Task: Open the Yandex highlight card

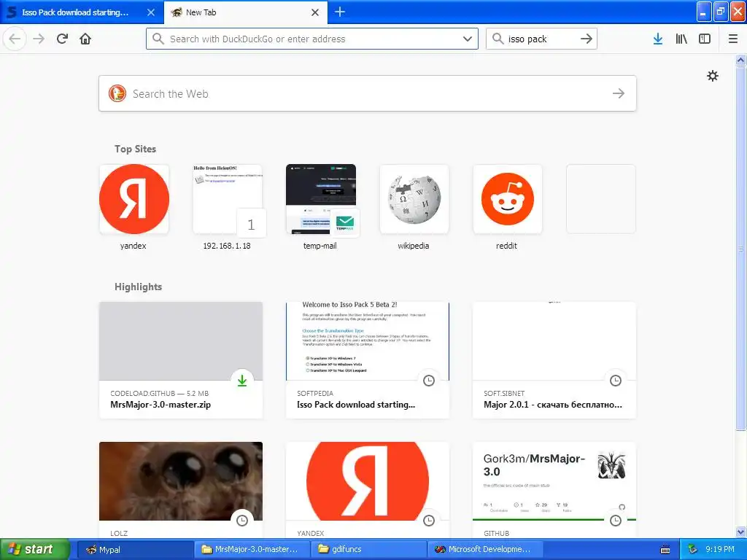Action: [368, 490]
